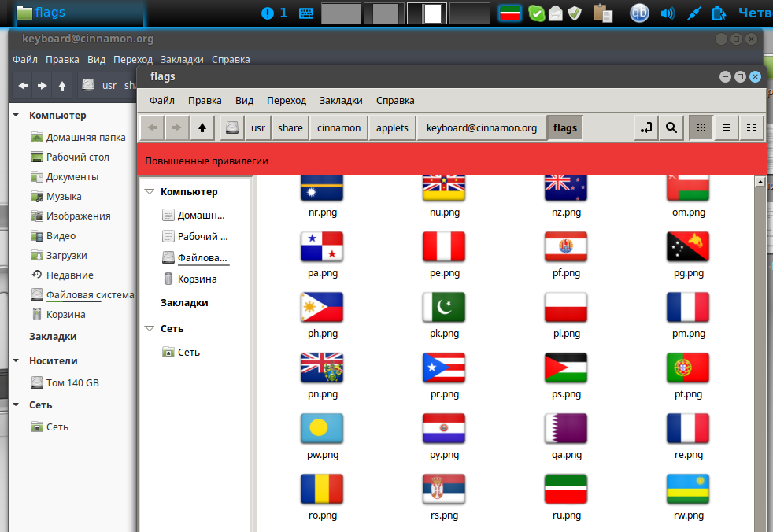Collapse the Сеть section in flags sidebar

pos(150,328)
